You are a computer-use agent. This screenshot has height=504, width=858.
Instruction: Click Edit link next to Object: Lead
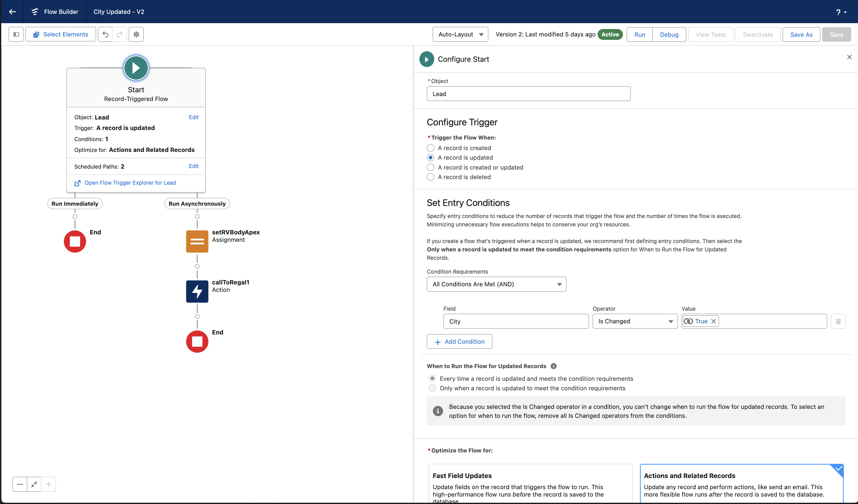pyautogui.click(x=194, y=117)
